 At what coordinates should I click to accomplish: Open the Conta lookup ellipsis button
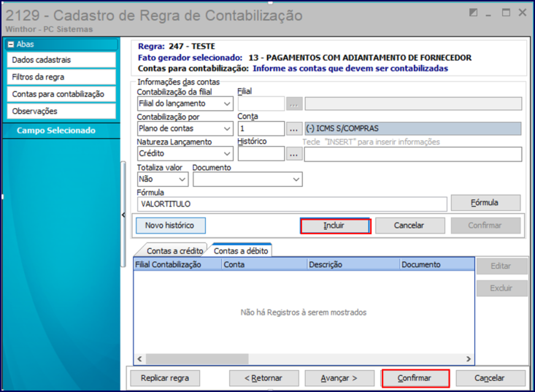pyautogui.click(x=294, y=128)
